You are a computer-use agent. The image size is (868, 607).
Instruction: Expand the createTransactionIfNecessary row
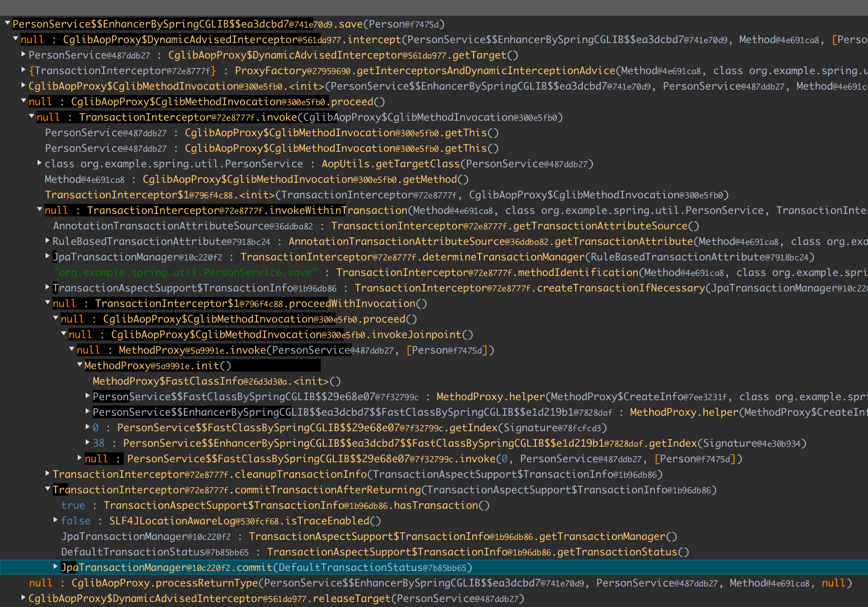tap(48, 286)
